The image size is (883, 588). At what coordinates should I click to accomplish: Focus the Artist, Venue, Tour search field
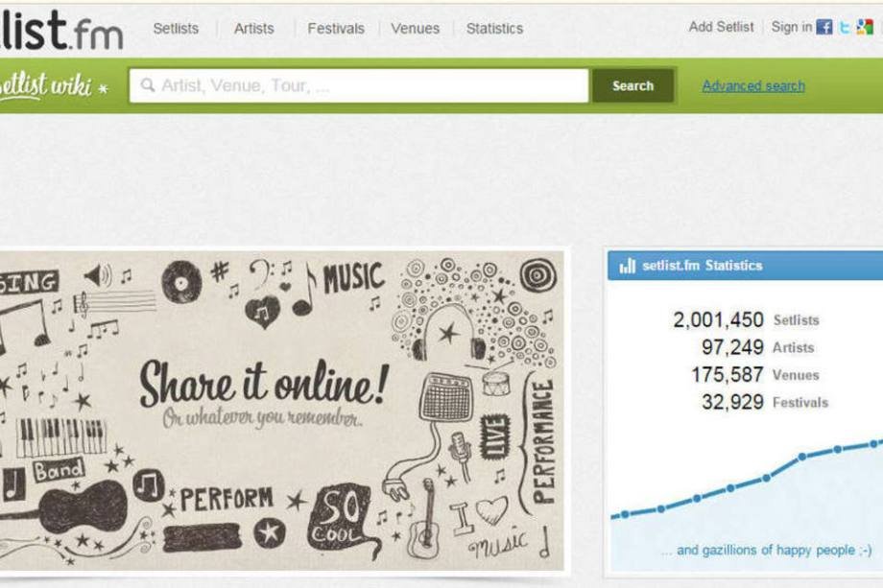(359, 85)
